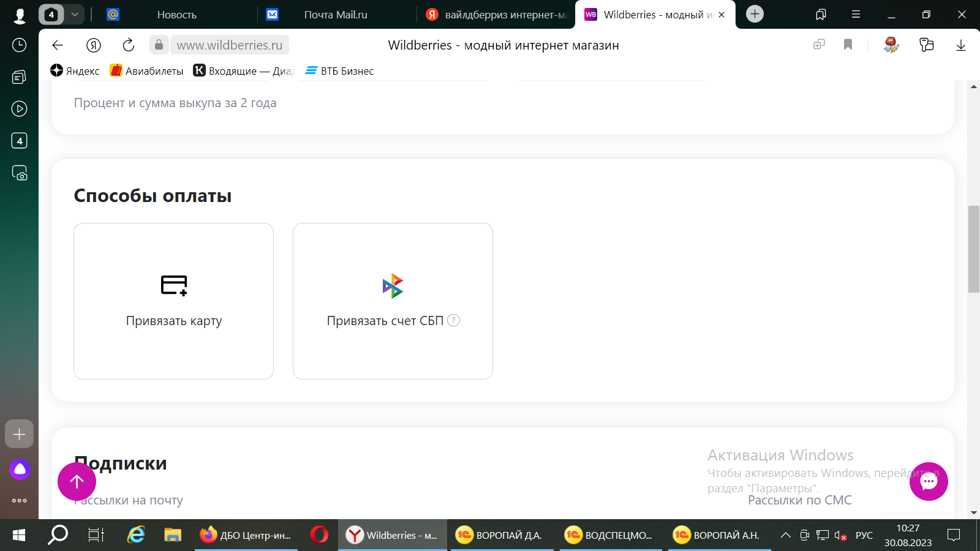Click scrollbar down arrow
Viewport: 980px width, 551px height.
(x=974, y=513)
